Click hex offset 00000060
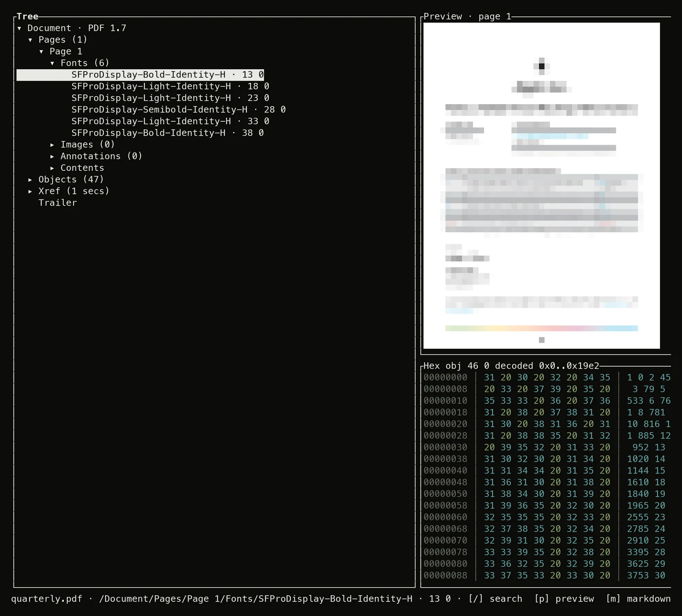The image size is (682, 616). 445,518
